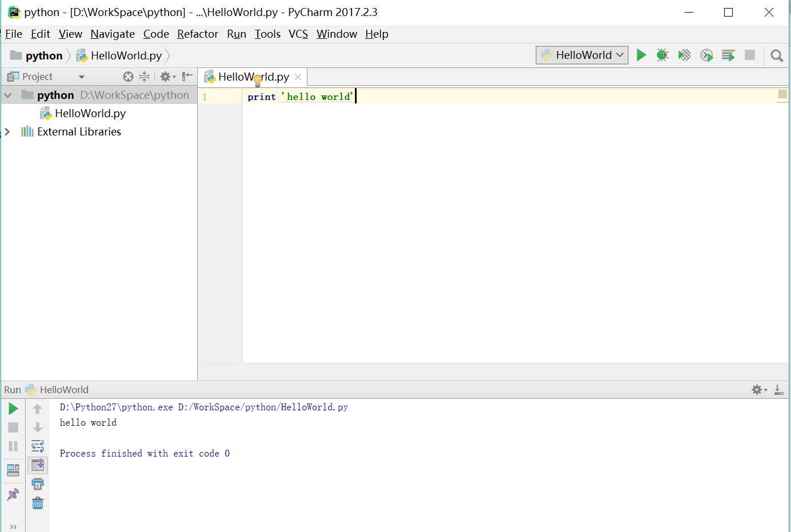
Task: Click 'Process finished with exit code 0' text
Action: 145,453
